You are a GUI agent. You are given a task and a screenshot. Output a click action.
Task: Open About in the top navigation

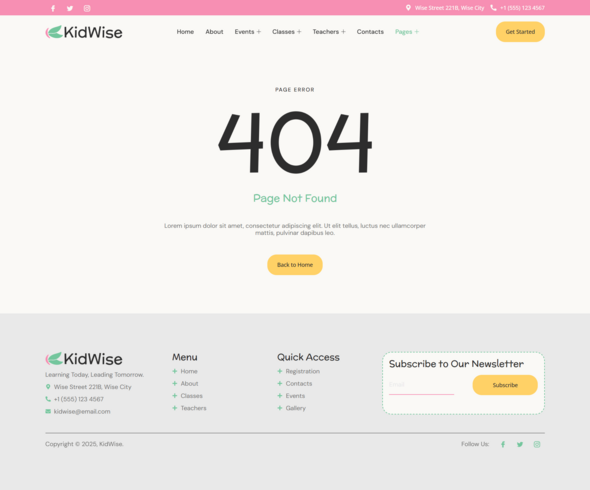pyautogui.click(x=214, y=32)
